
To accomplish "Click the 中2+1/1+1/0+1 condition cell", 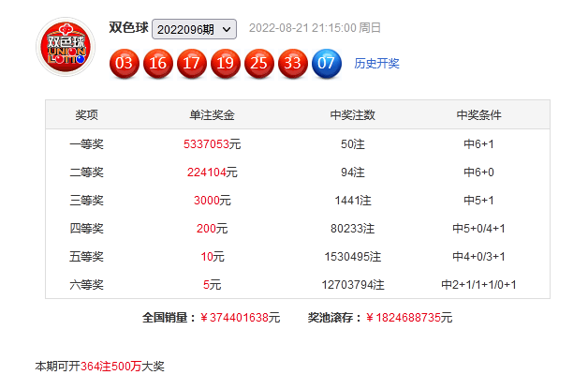I will click(x=478, y=285).
